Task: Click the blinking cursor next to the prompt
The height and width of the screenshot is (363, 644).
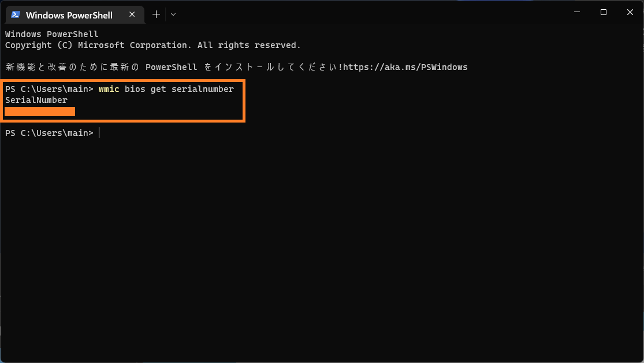Action: (x=99, y=132)
